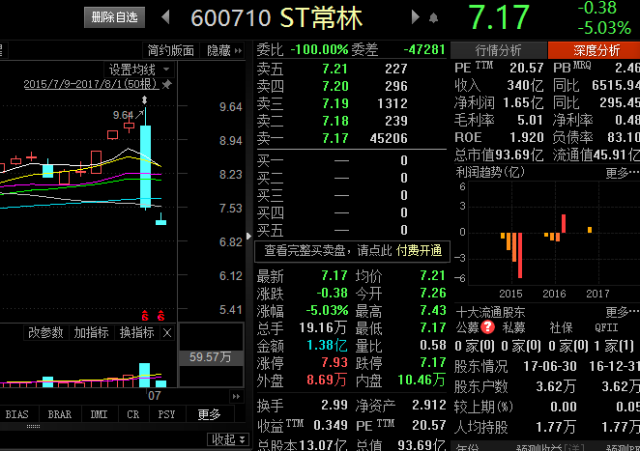Image resolution: width=640 pixels, height=451 pixels.
Task: Click the PE TTM value 20.57 at top
Action: point(526,68)
